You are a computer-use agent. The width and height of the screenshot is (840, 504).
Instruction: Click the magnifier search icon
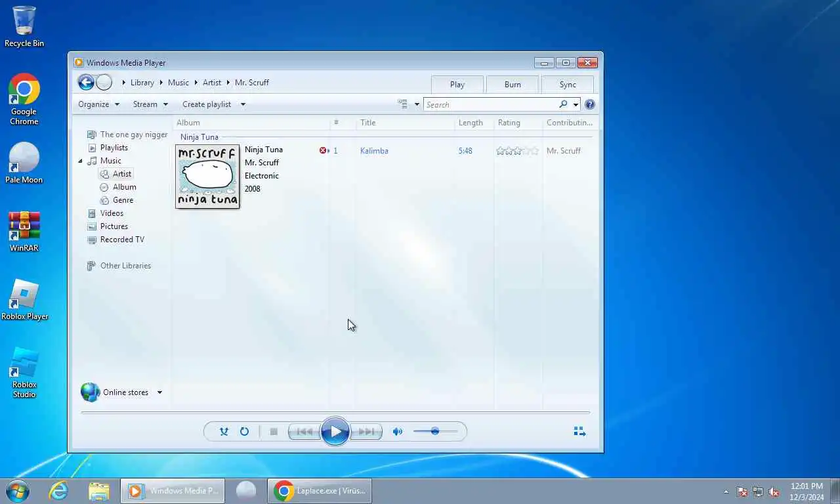pos(563,104)
